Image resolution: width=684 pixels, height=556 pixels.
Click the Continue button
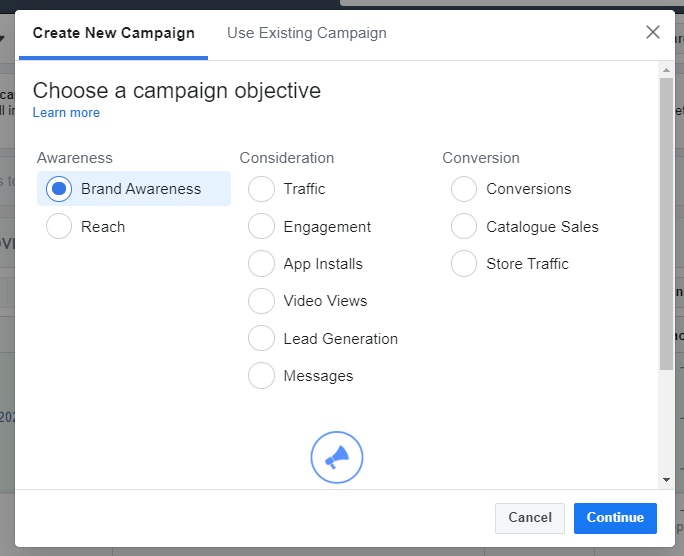pos(615,518)
